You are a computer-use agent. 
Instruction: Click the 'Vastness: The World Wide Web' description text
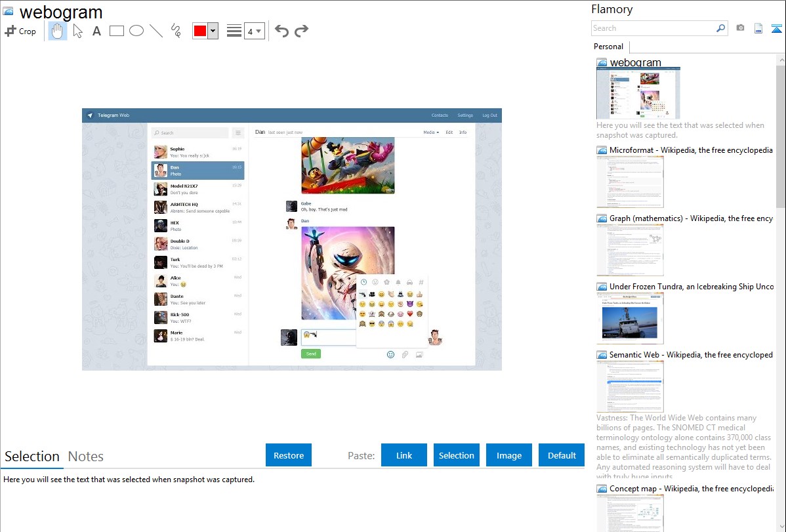point(684,447)
